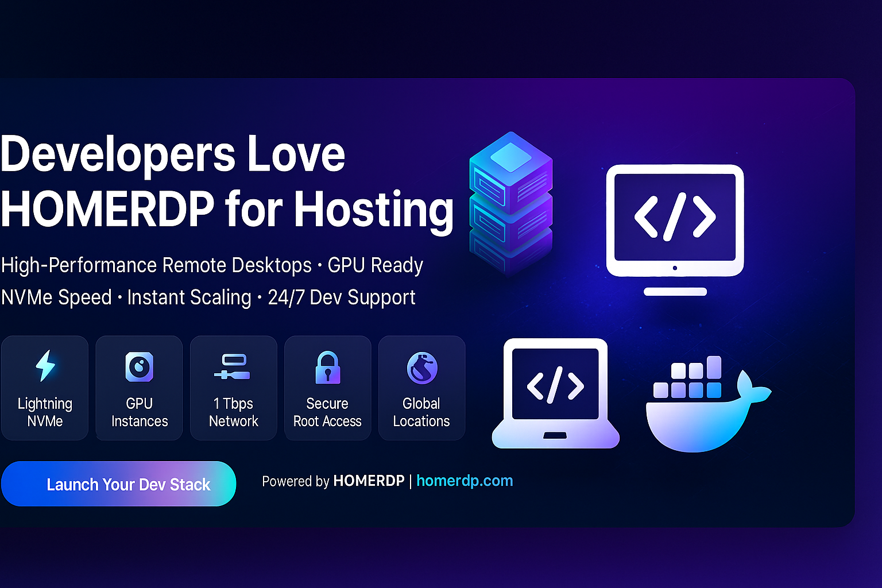The image size is (882, 588).
Task: Click the laptop with code brackets icon
Action: (x=554, y=390)
